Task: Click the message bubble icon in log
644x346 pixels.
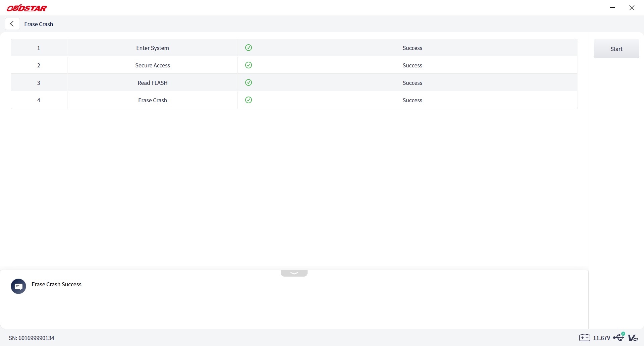Action: coord(18,286)
